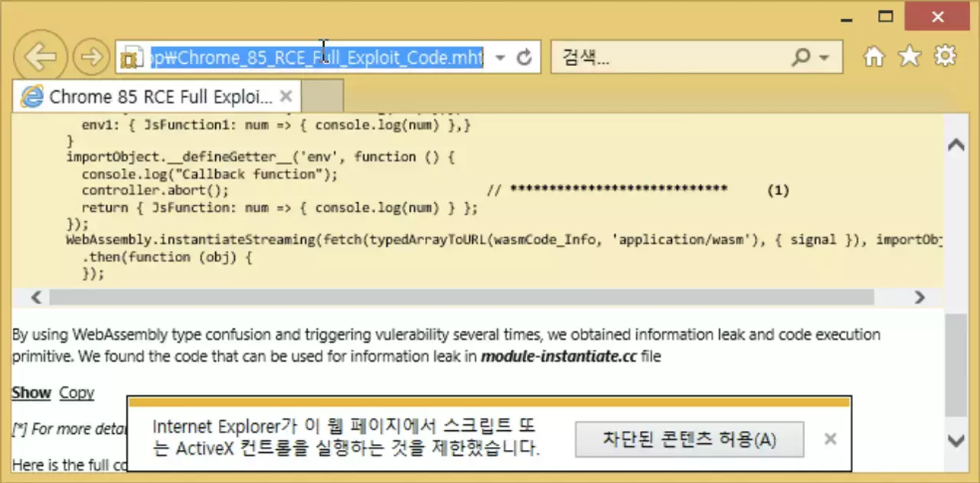The image size is (980, 483).
Task: Click the Internet Explorer icon on the tab
Action: click(32, 96)
